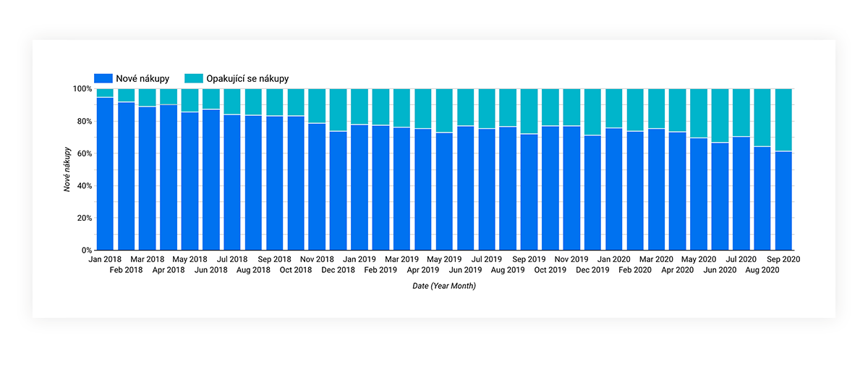This screenshot has height=378, width=868.
Task: Click the Date (Year Month) axis title
Action: tap(444, 286)
